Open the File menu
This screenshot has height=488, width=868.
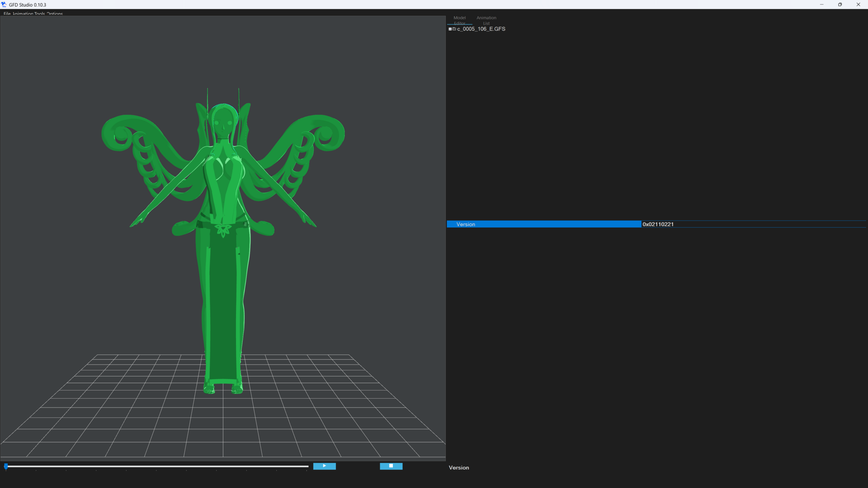7,14
